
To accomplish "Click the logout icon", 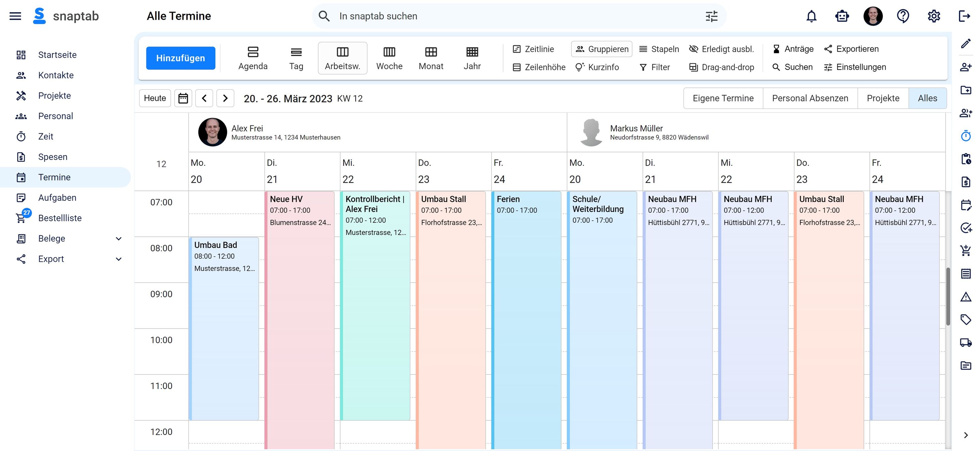I will 964,16.
